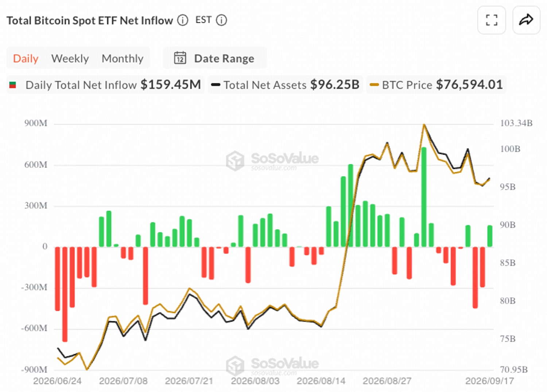Click the tallest green inflow bar
This screenshot has height=392, width=547.
coord(424,197)
